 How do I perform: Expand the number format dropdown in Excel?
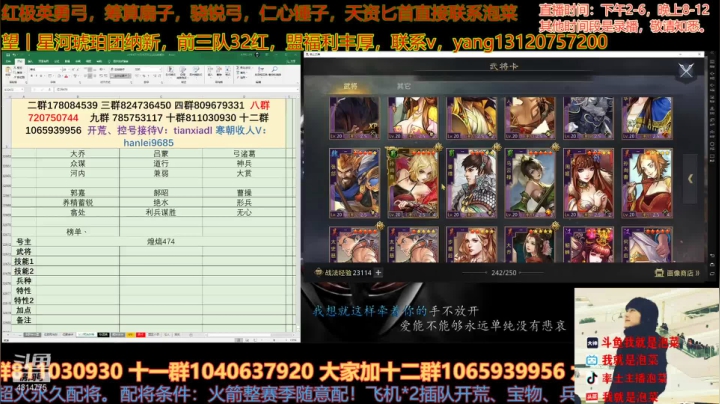point(160,69)
